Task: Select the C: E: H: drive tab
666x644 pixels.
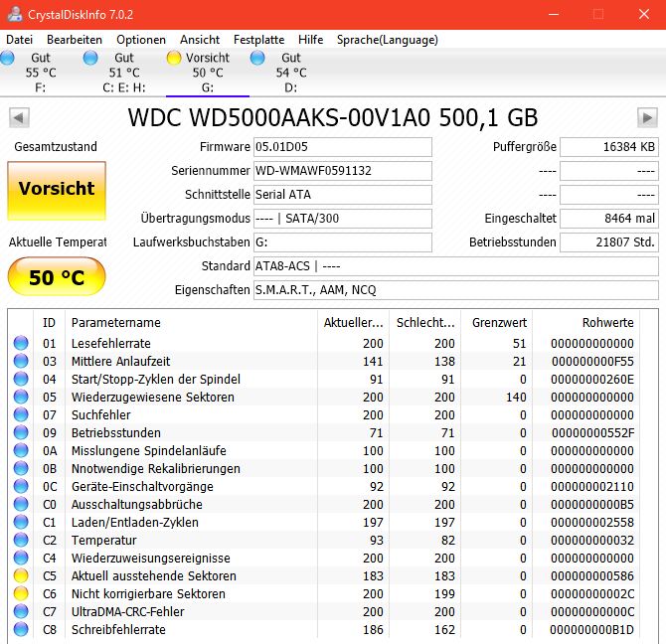Action: click(123, 73)
